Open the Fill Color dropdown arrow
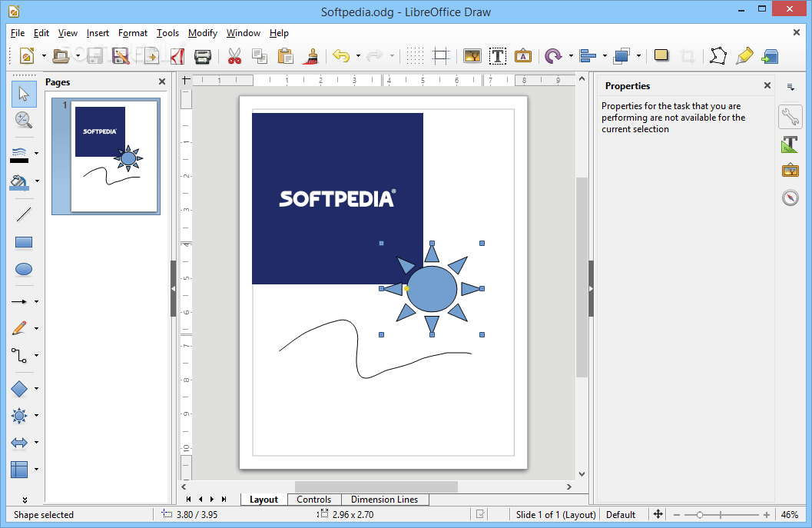Viewport: 812px width, 528px height. (38, 181)
